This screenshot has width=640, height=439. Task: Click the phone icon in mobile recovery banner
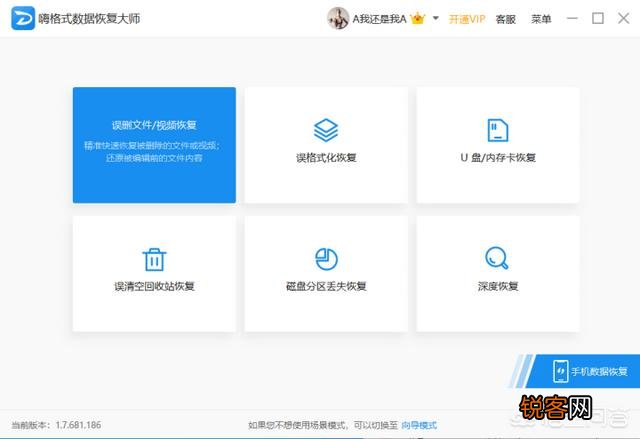[560, 371]
